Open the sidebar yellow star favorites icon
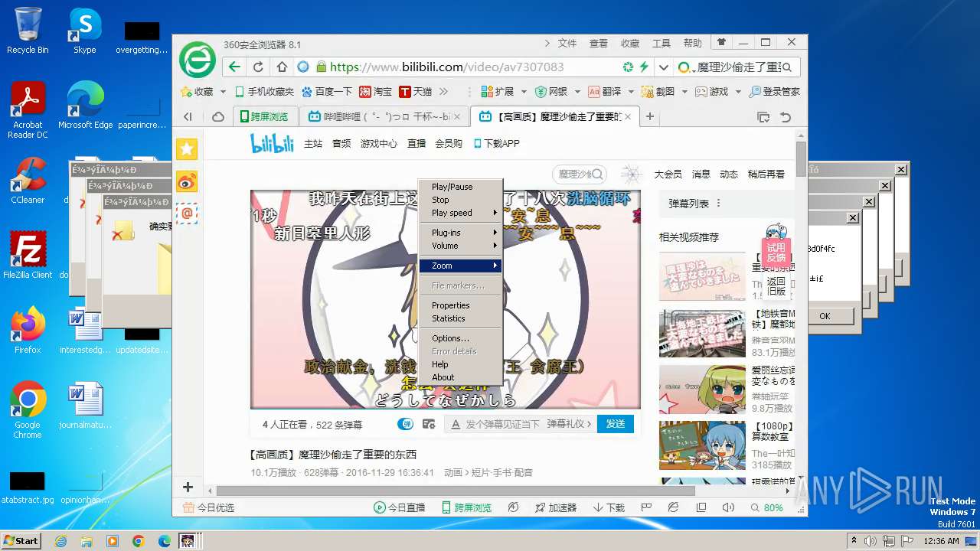The height and width of the screenshot is (551, 980). (x=187, y=149)
